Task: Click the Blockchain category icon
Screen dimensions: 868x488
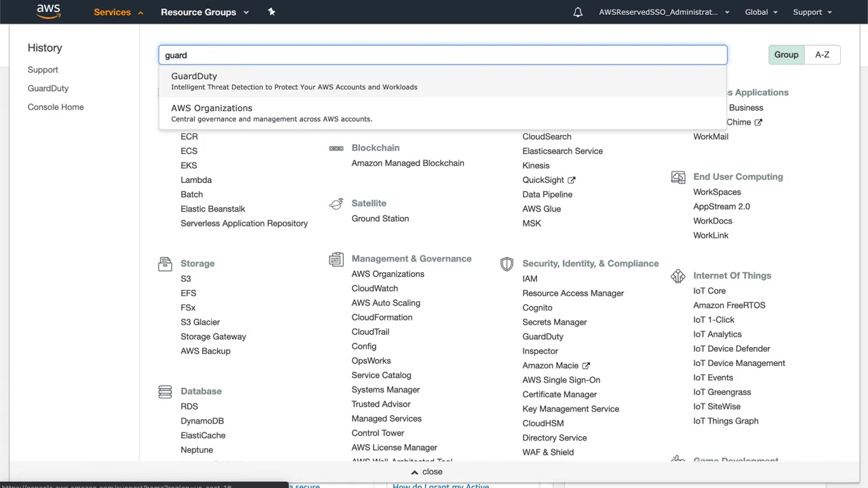Action: click(x=336, y=148)
